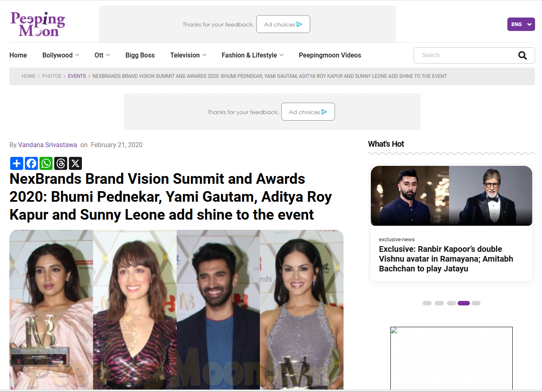Go to Bigg Boss section

coord(140,55)
